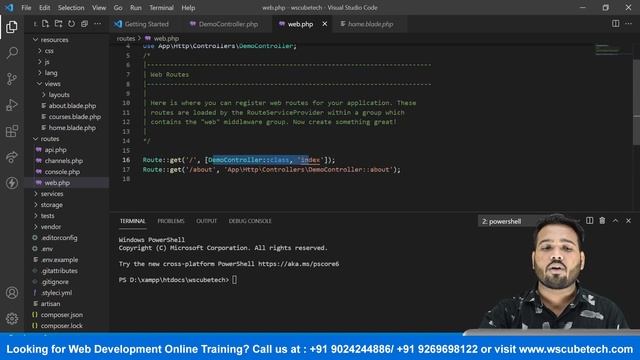Open console.php file

pyautogui.click(x=62, y=172)
